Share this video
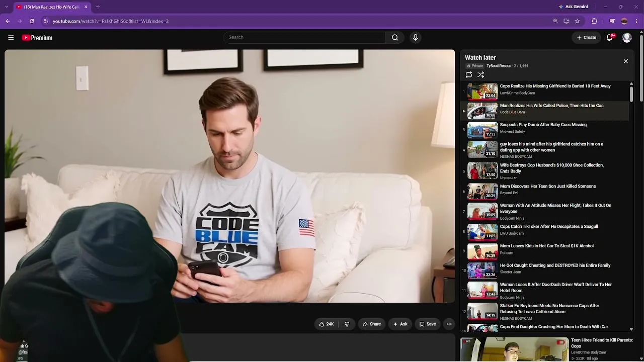The height and width of the screenshot is (362, 644). click(x=372, y=324)
